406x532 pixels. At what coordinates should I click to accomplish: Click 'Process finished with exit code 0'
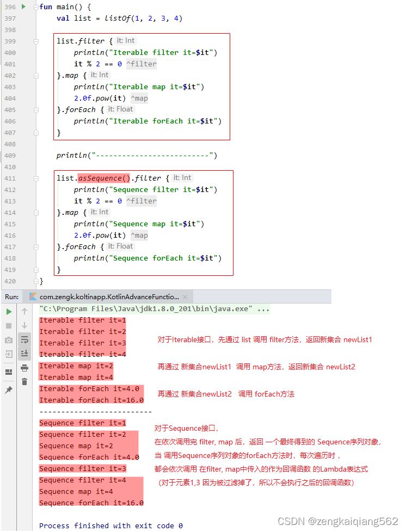[x=111, y=526]
